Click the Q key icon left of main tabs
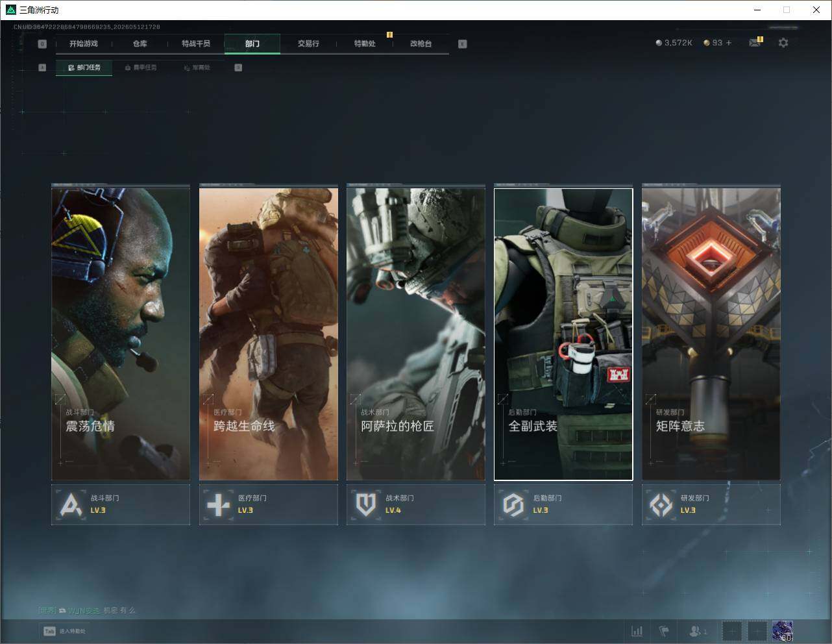Viewport: 832px width, 644px height. pos(42,44)
